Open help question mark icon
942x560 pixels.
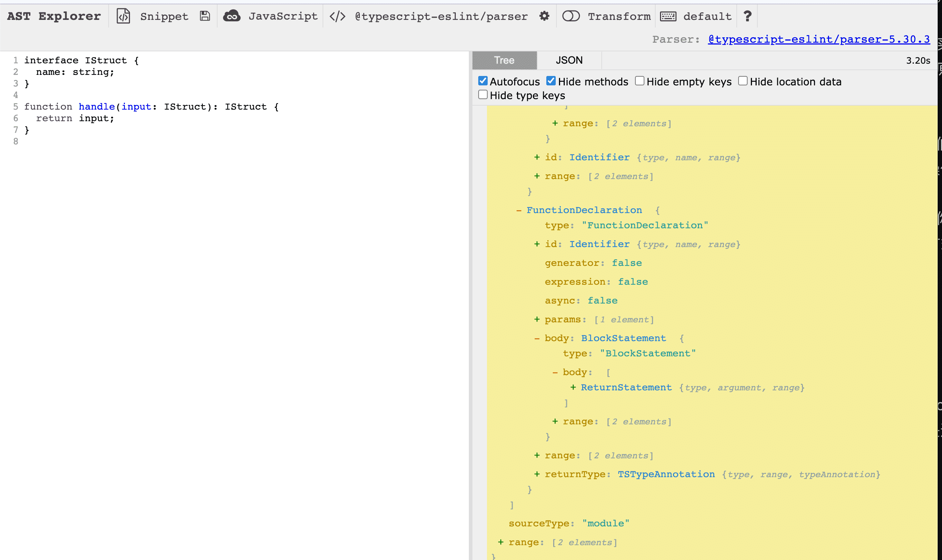747,16
